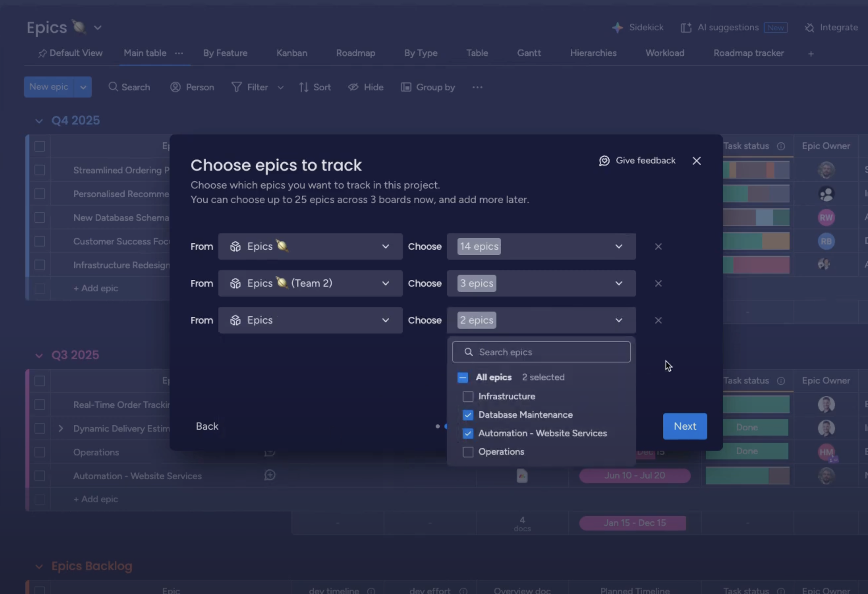The image size is (868, 594).
Task: Click the AI suggestions icon
Action: (686, 28)
